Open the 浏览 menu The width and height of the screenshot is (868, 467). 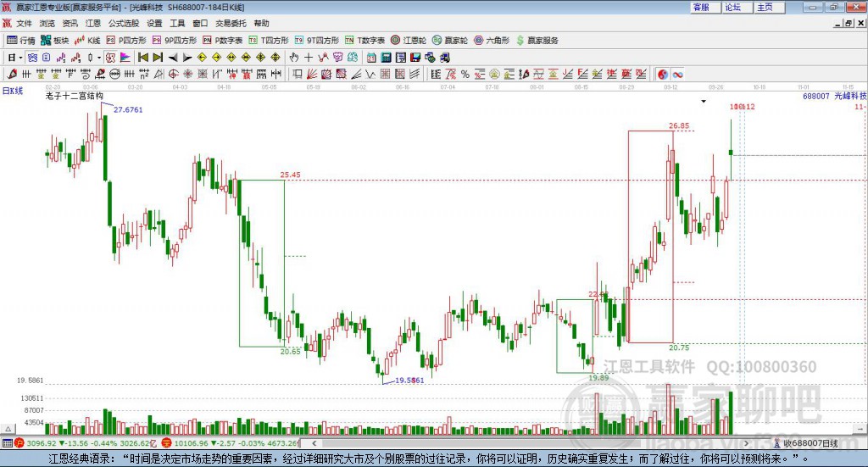[x=47, y=23]
